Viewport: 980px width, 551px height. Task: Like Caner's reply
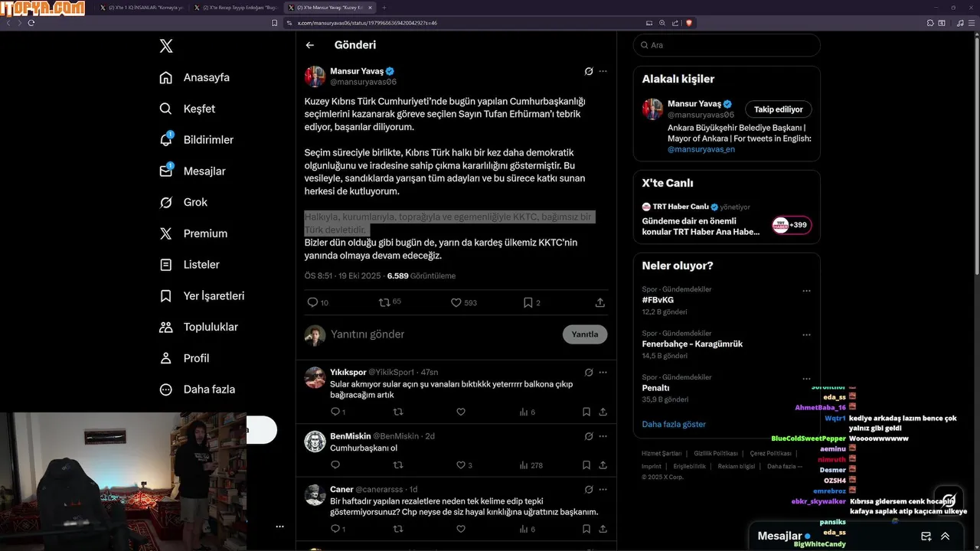pos(461,528)
